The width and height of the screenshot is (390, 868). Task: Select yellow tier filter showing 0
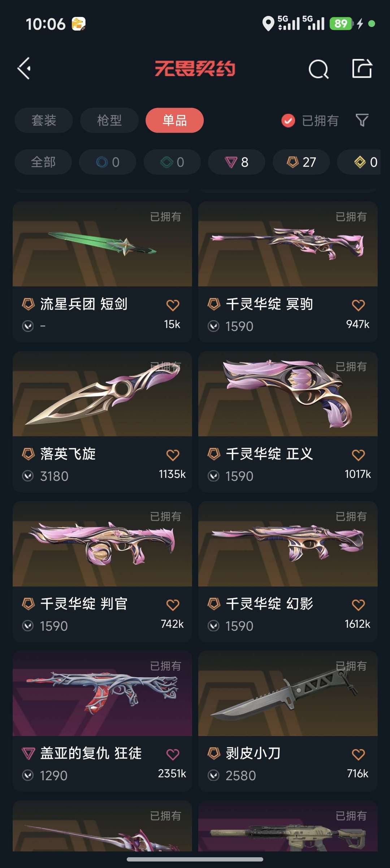tap(361, 162)
